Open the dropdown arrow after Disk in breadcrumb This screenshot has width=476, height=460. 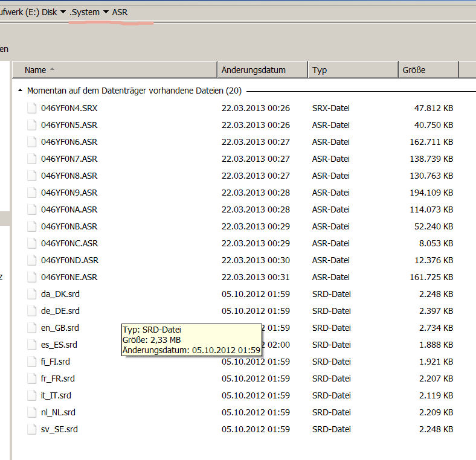[x=63, y=12]
